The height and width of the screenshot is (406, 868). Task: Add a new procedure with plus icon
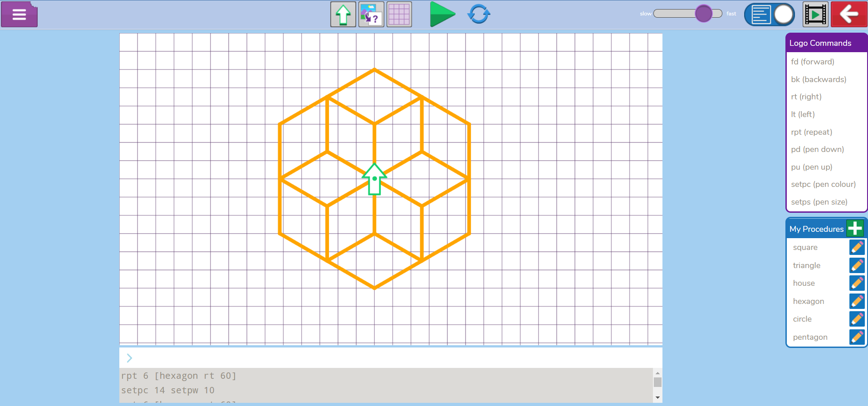coord(855,228)
